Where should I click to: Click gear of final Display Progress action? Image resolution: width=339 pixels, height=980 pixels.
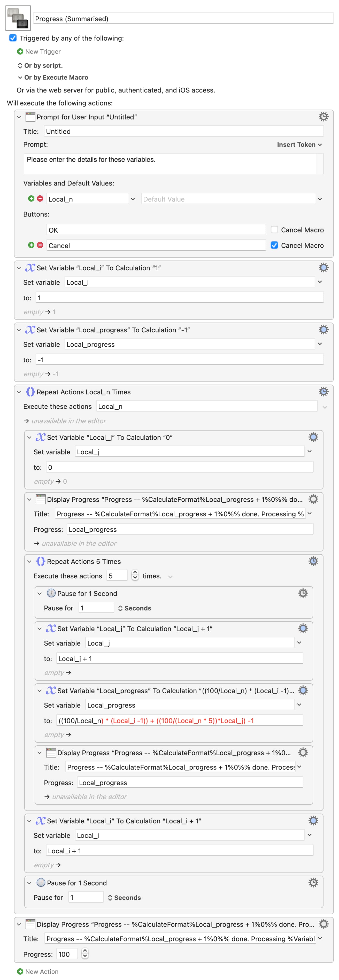(x=323, y=924)
